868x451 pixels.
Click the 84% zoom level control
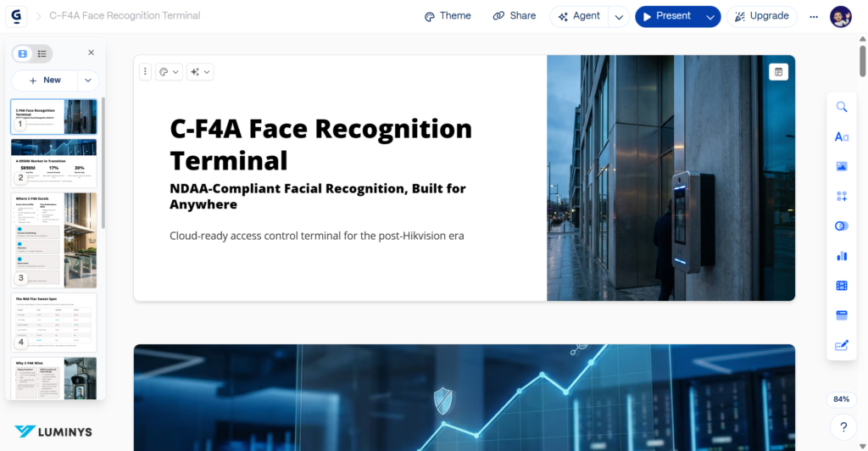(x=842, y=398)
